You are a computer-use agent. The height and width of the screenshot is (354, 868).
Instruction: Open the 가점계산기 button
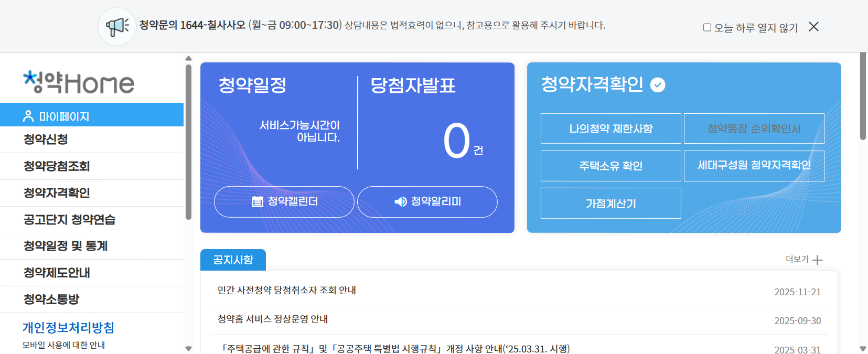coord(610,203)
